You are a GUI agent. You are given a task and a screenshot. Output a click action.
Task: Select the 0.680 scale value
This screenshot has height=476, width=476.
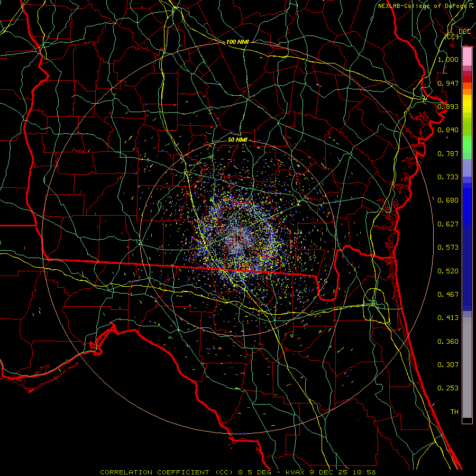click(448, 200)
